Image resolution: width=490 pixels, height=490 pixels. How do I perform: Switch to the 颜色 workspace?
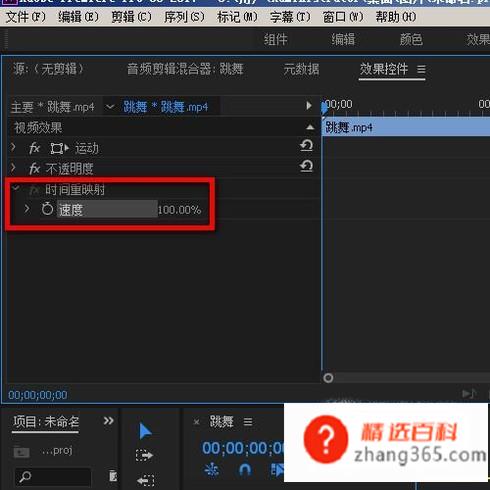pyautogui.click(x=411, y=40)
